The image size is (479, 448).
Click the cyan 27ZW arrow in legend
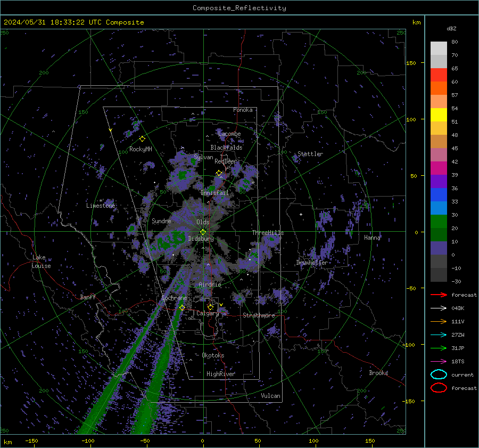pos(439,335)
